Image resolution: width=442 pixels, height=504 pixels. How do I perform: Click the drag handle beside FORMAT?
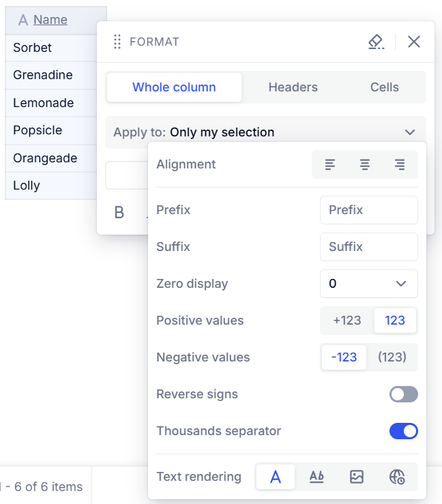coord(117,42)
